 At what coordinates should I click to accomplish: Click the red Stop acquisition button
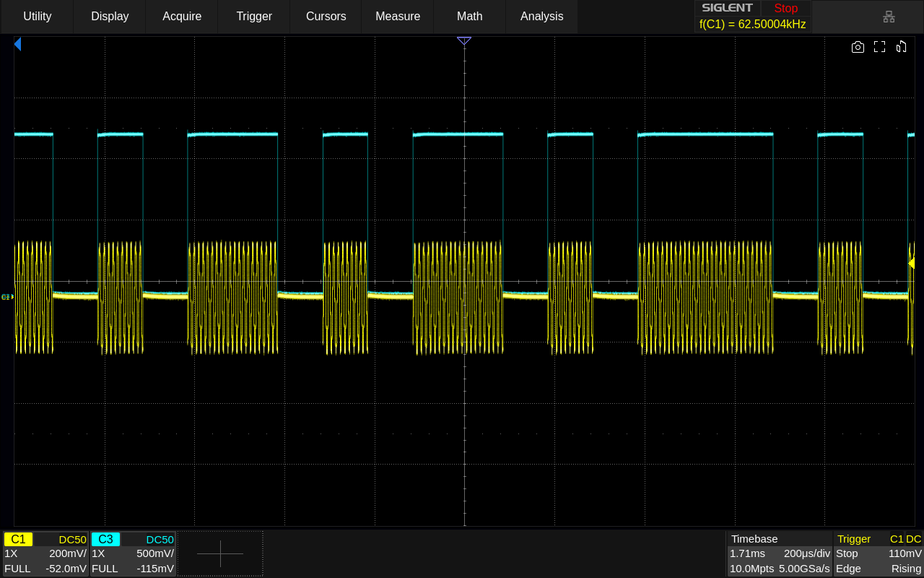(786, 8)
